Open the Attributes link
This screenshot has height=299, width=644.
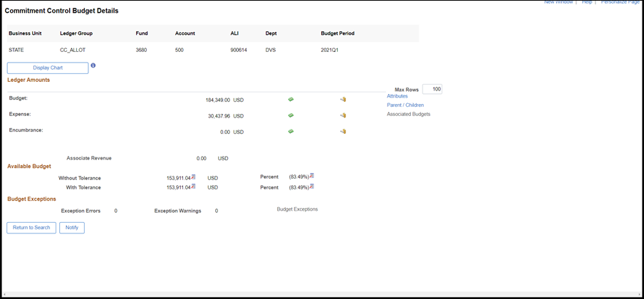397,96
